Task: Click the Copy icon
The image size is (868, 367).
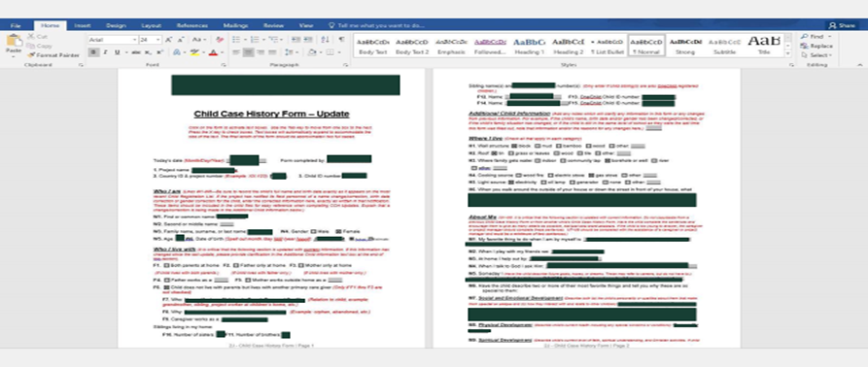Action: click(x=30, y=46)
